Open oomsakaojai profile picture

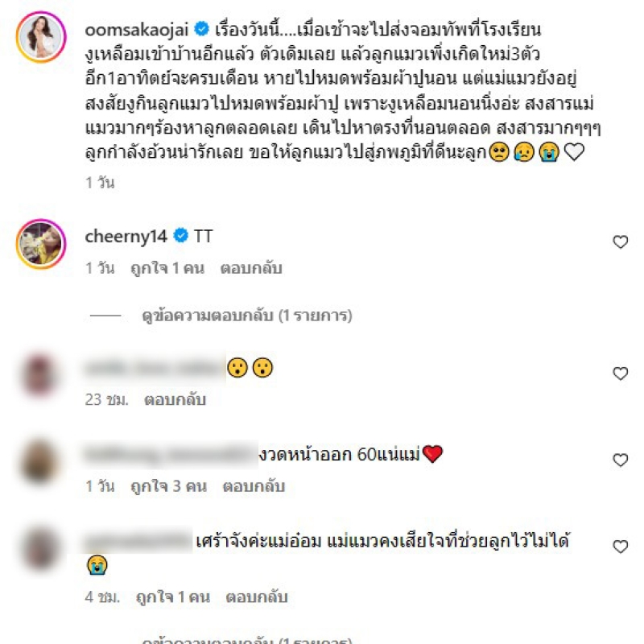coord(41,37)
